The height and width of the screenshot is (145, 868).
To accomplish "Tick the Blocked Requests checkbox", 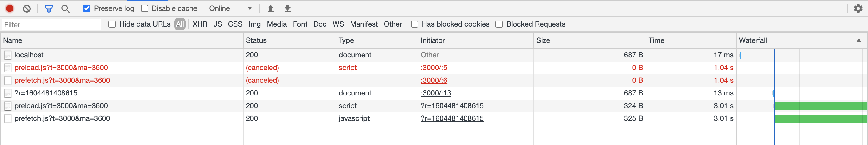I will pyautogui.click(x=499, y=24).
